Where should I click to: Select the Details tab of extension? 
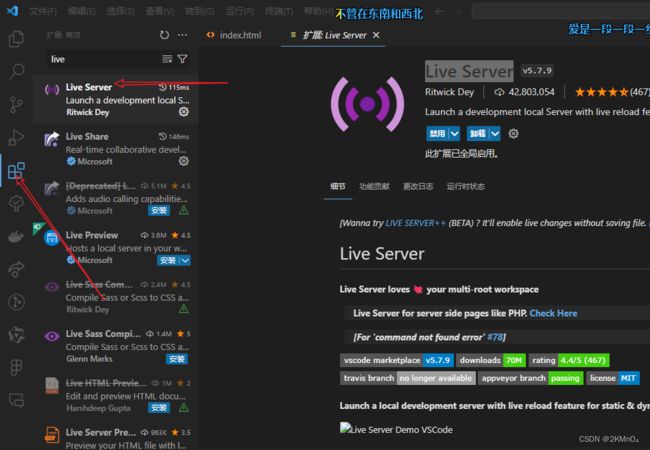pos(337,186)
